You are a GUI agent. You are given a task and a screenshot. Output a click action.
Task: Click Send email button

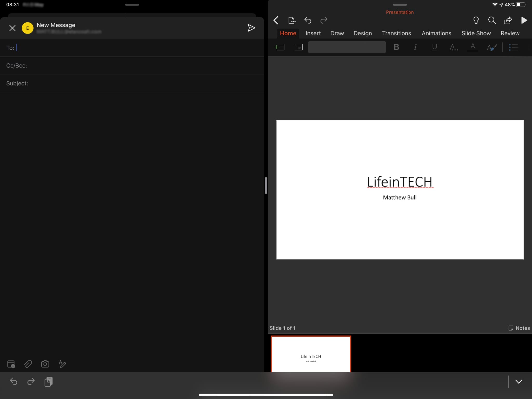251,28
